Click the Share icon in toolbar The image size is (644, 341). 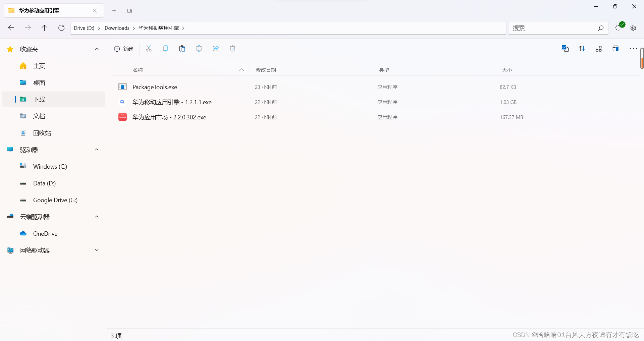coord(216,49)
